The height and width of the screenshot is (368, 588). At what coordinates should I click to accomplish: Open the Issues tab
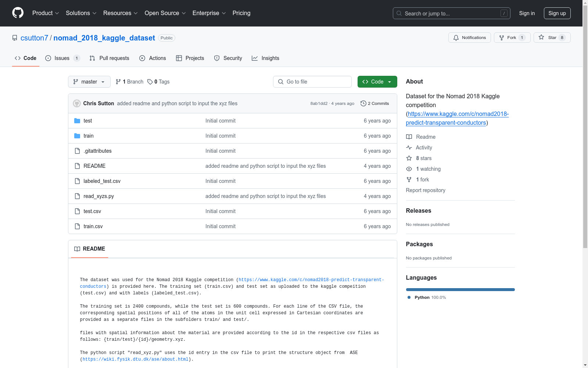click(x=62, y=58)
